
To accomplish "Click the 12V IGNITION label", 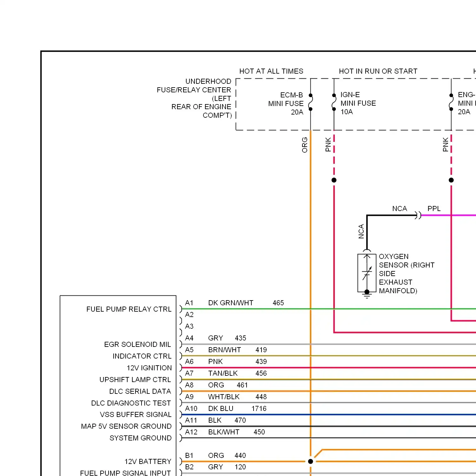I will point(149,368).
